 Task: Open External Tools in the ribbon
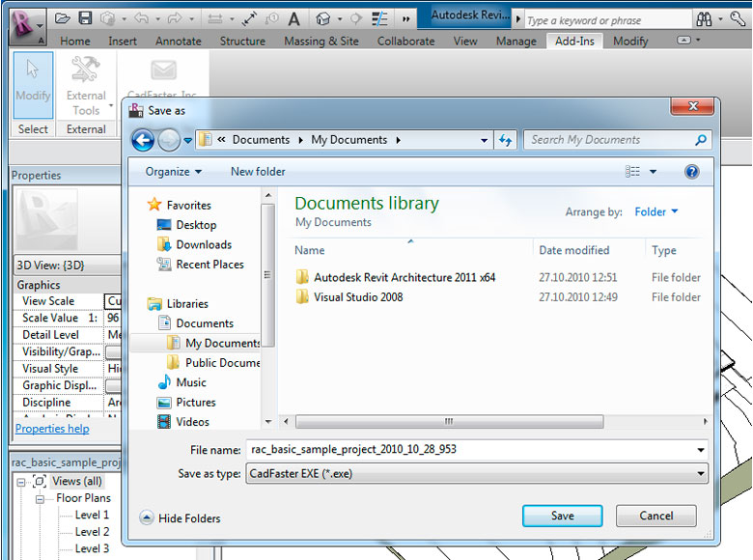coord(86,86)
